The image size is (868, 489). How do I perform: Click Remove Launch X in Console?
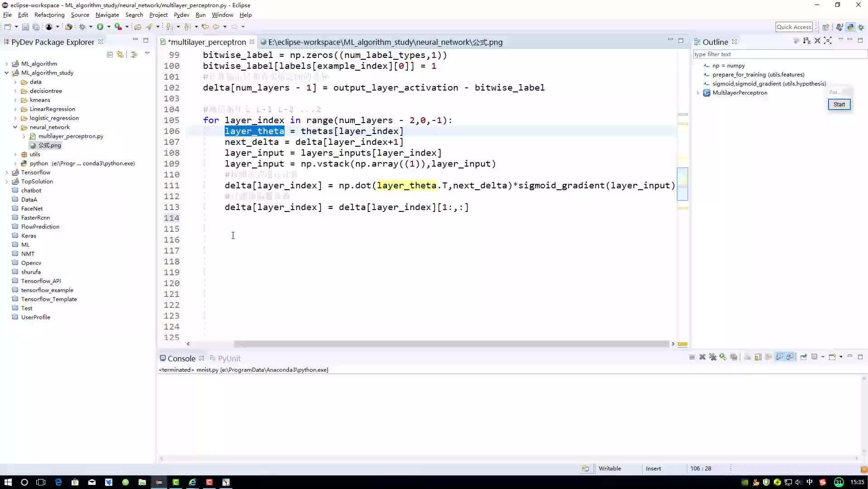click(702, 357)
